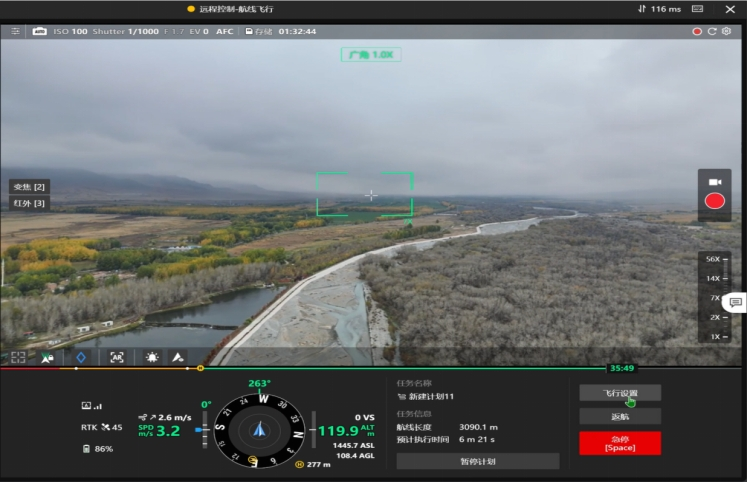The image size is (747, 483).
Task: Click the gimbal lock icon
Action: point(47,357)
